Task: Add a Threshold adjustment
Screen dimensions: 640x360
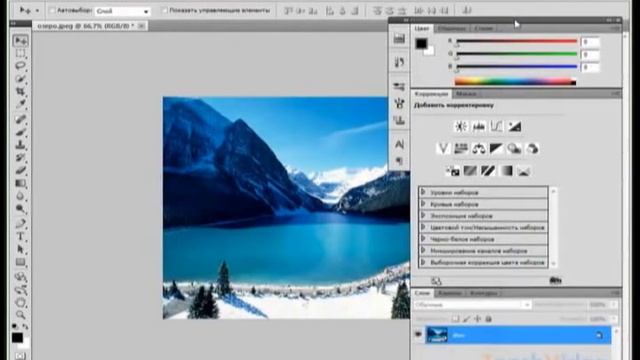Action: pyautogui.click(x=488, y=171)
